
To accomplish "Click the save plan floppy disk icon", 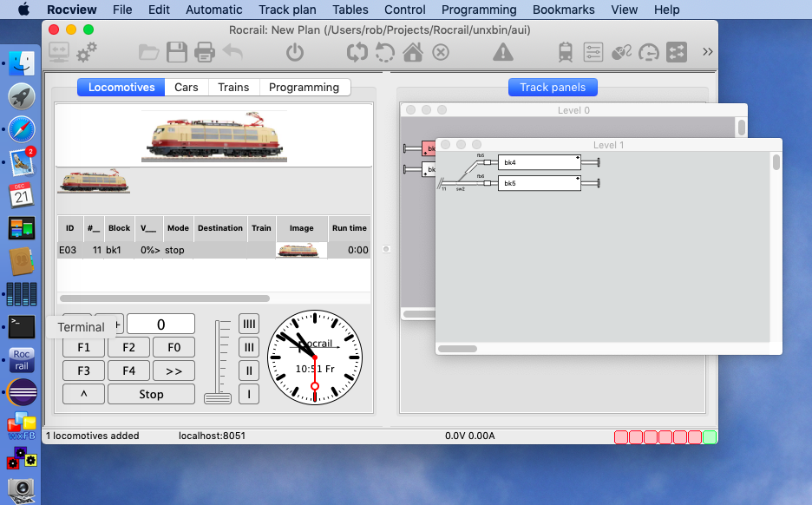I will [177, 53].
